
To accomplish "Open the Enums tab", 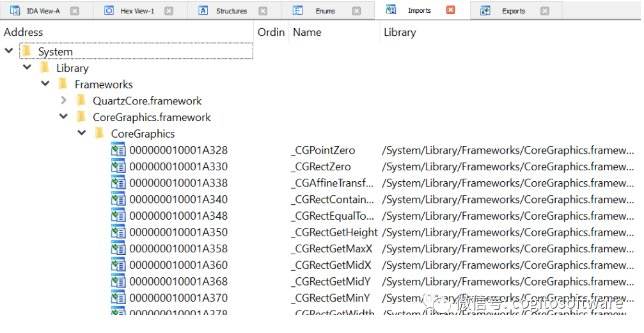I will [x=325, y=11].
